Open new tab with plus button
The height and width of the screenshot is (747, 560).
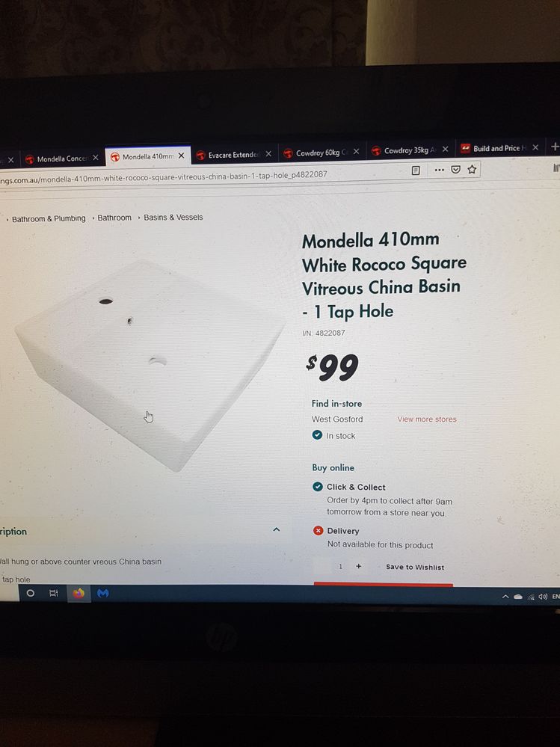click(554, 147)
